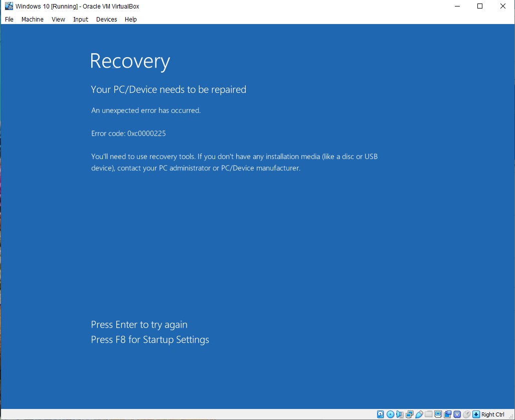Click the hard disk activity status icon

[x=380, y=414]
